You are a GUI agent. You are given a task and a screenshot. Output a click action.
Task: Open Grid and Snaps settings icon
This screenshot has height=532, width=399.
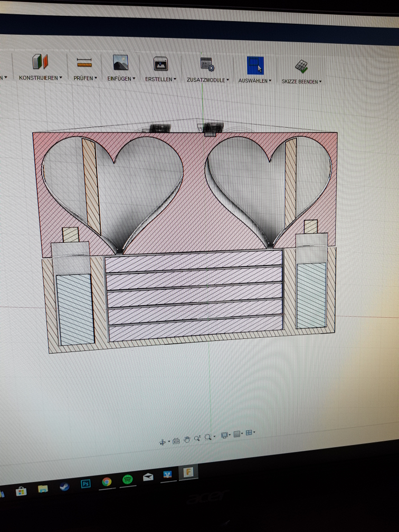tap(237, 434)
